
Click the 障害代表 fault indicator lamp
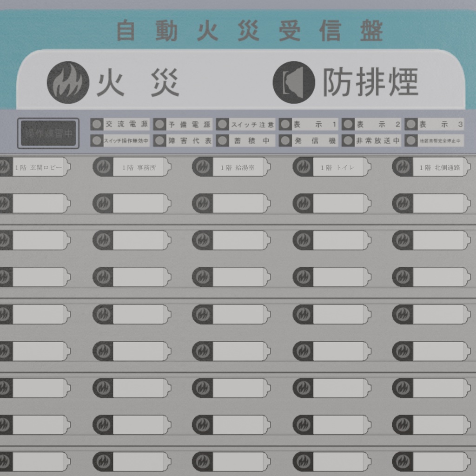pos(160,140)
